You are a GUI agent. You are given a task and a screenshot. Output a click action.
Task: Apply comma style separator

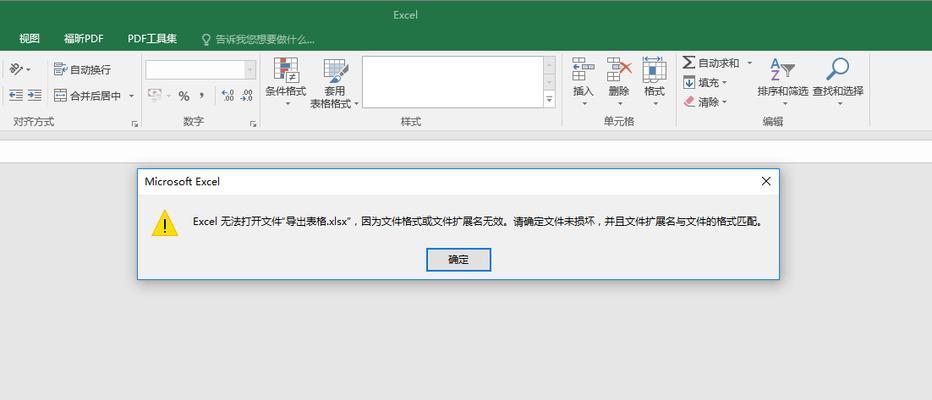[x=201, y=95]
